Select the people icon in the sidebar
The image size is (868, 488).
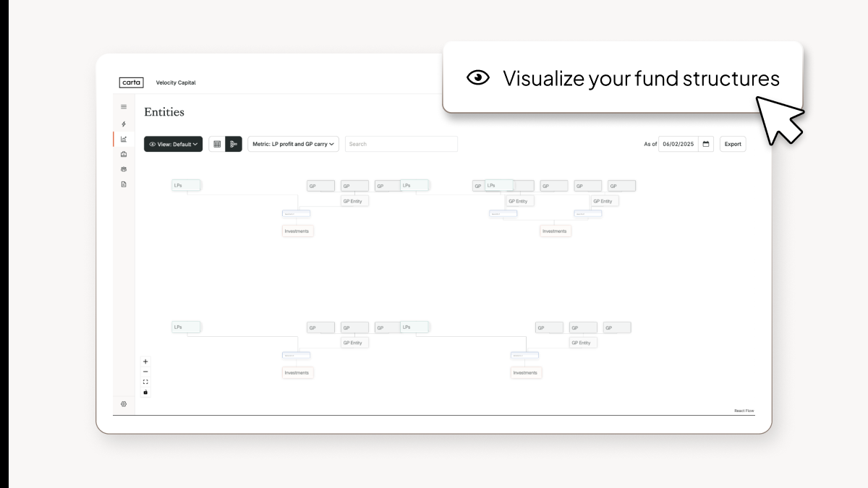tap(124, 169)
